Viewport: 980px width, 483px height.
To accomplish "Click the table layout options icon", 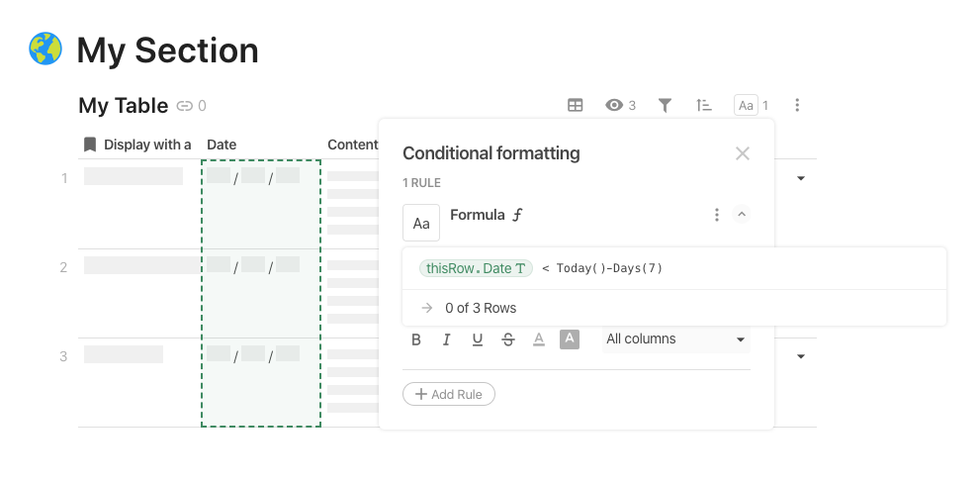I will (x=575, y=105).
